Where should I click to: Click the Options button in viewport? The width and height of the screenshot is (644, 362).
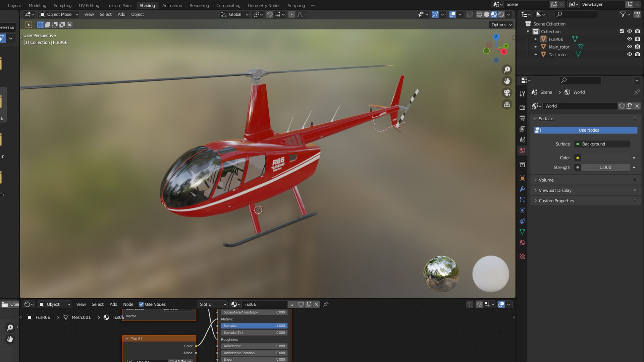[x=501, y=25]
